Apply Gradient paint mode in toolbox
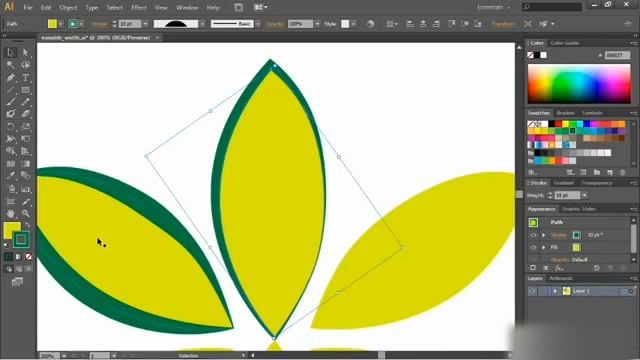Screen dimensions: 640x360 tap(18, 257)
